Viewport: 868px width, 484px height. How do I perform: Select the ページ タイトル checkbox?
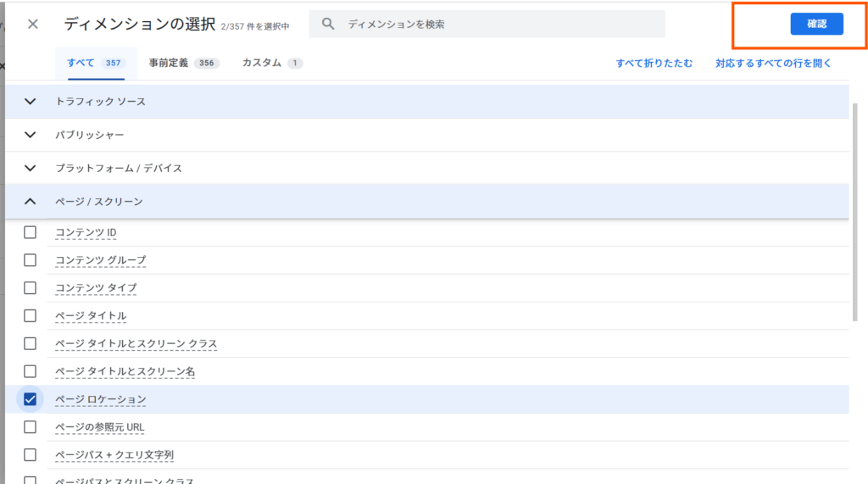pyautogui.click(x=31, y=315)
